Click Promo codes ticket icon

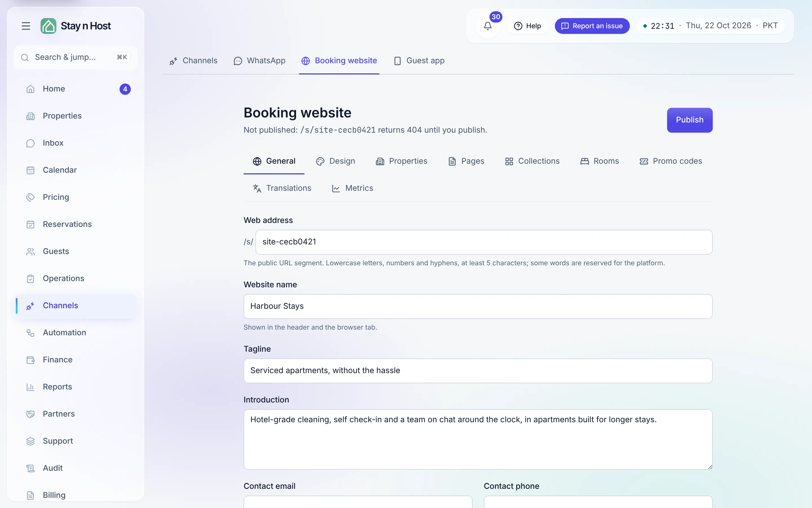tap(644, 161)
